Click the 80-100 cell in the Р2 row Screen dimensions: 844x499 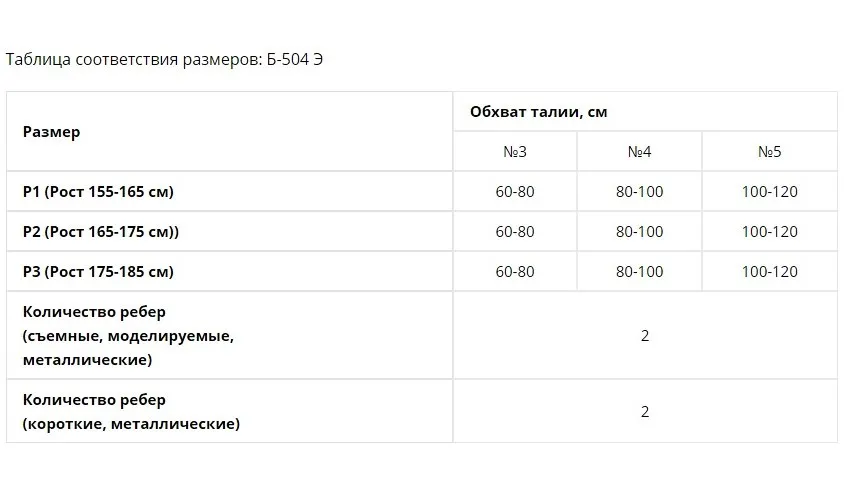click(x=640, y=231)
